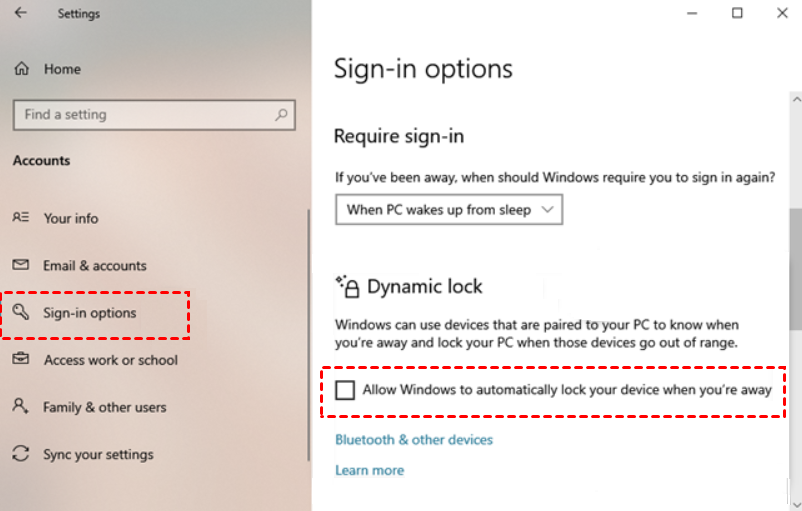This screenshot has height=511, width=802.
Task: Enable automatically lock device when away checkbox
Action: 345,390
